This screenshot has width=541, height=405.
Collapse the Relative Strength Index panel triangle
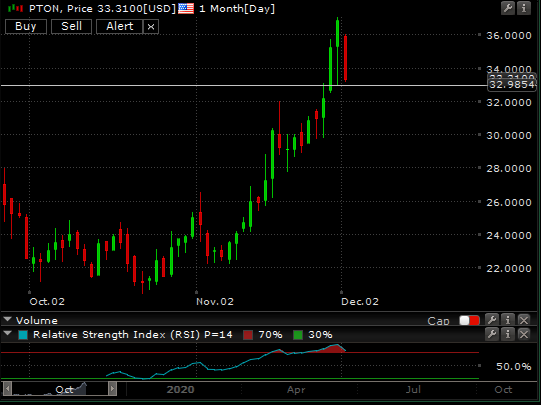(x=8, y=333)
